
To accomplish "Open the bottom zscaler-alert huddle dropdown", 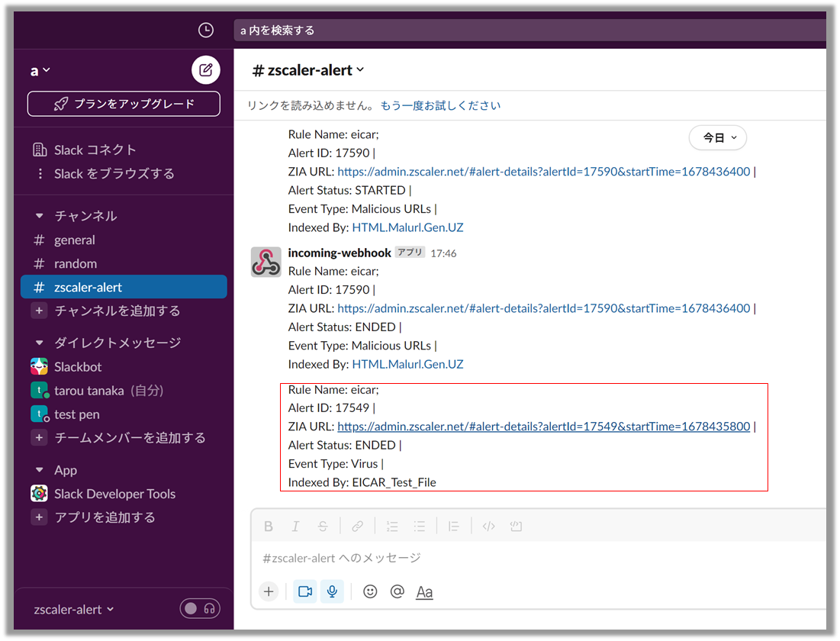I will 74,610.
